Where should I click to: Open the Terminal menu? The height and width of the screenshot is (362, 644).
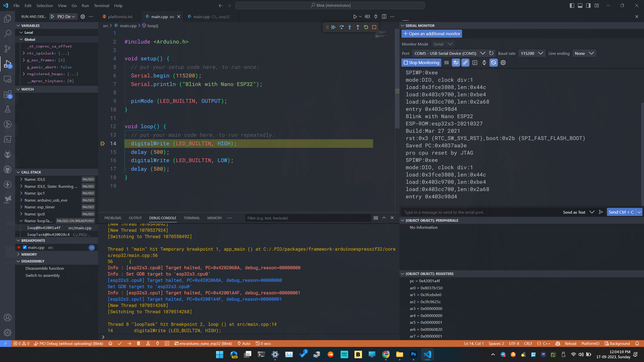click(x=101, y=6)
